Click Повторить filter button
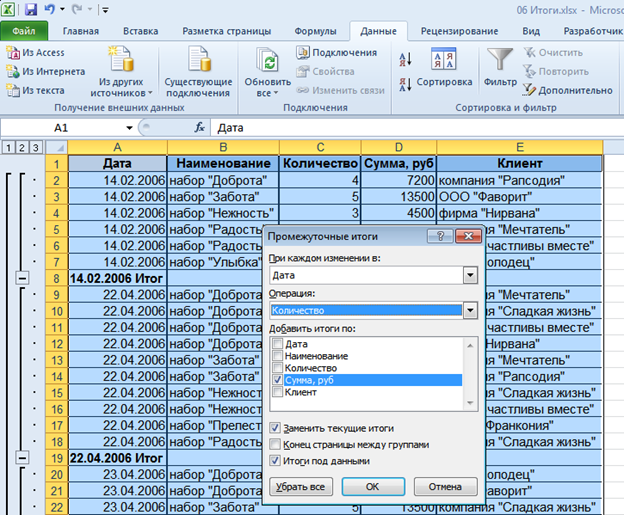624x515 pixels. (x=556, y=72)
